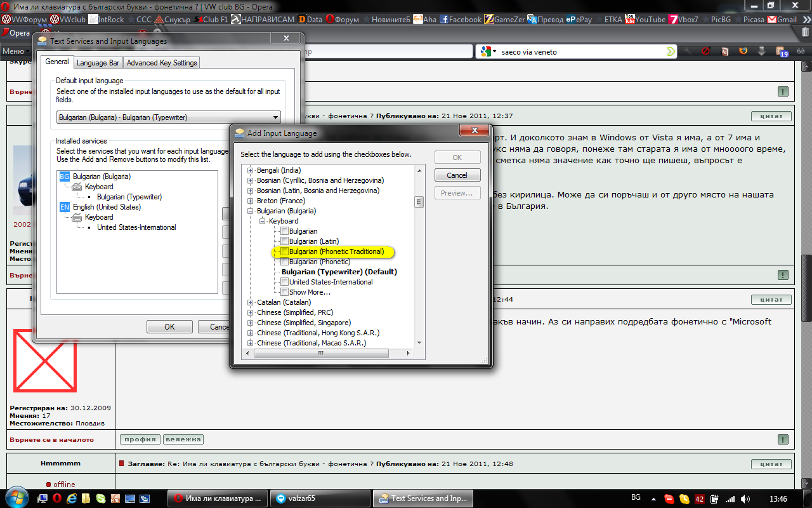The image size is (812, 508).
Task: Open the VWclub bookmark
Action: pos(69,19)
